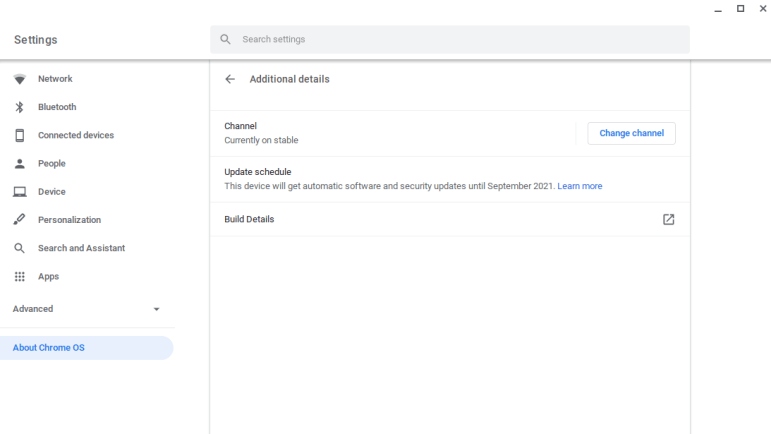The height and width of the screenshot is (434, 771).
Task: Open the Learn more link
Action: [580, 186]
